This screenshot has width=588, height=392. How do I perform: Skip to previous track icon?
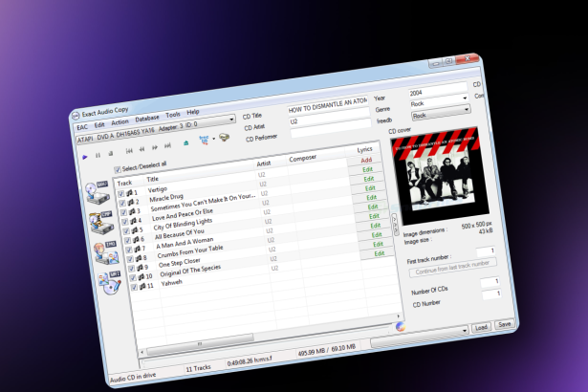129,151
